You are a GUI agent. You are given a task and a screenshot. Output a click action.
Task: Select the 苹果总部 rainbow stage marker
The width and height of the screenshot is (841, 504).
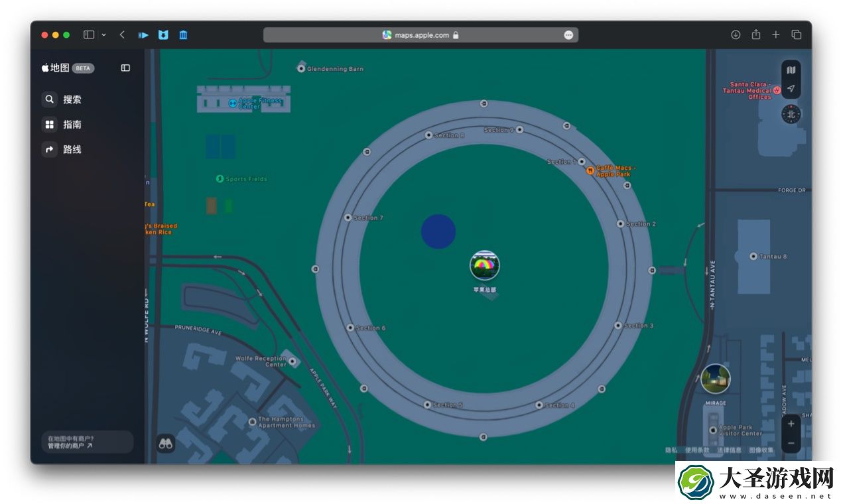pyautogui.click(x=485, y=265)
